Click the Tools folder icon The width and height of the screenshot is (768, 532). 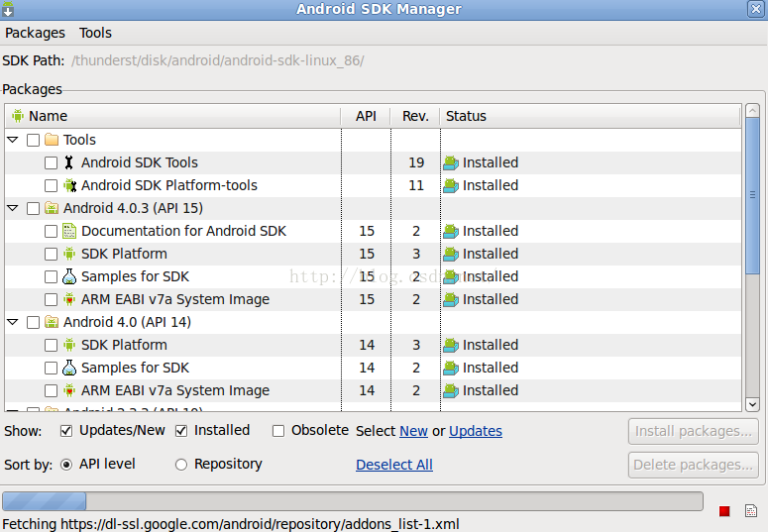52,140
